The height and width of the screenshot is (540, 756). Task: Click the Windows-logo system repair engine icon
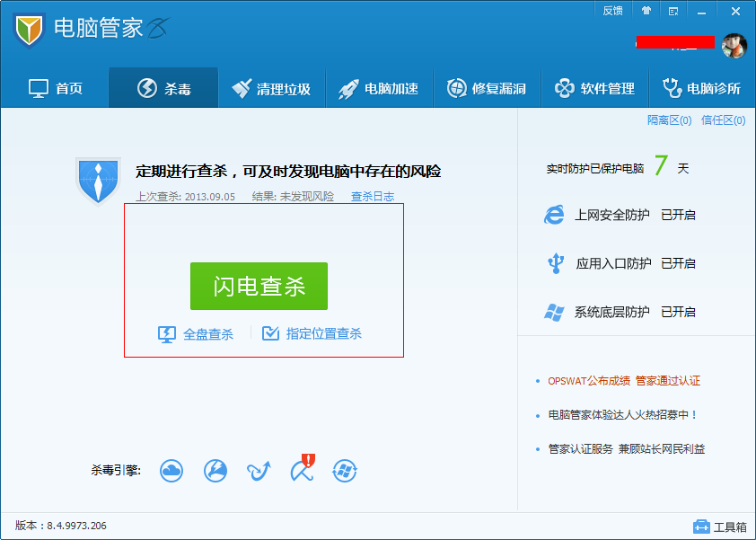(345, 470)
